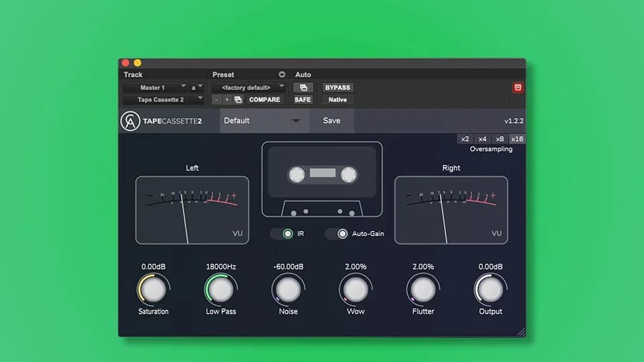Image resolution: width=644 pixels, height=362 pixels.
Task: Click the Native button
Action: pyautogui.click(x=337, y=100)
